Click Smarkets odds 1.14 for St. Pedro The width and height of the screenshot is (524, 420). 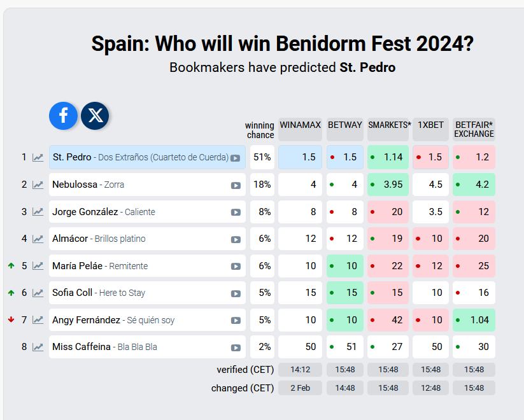[x=388, y=157]
